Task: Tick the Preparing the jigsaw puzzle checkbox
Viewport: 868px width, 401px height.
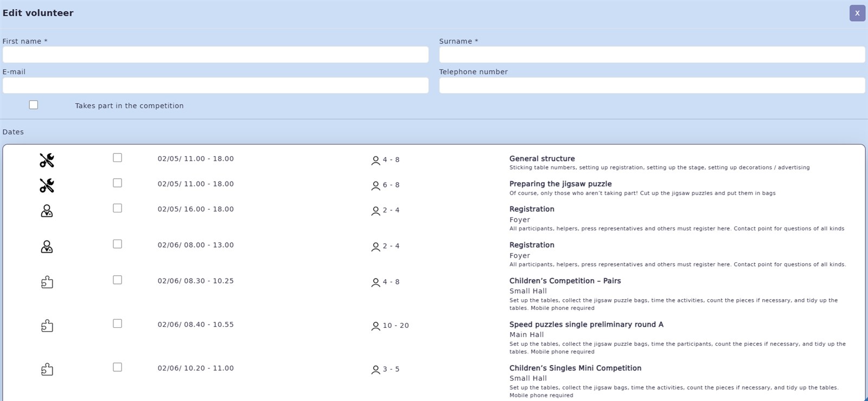Action: (117, 183)
